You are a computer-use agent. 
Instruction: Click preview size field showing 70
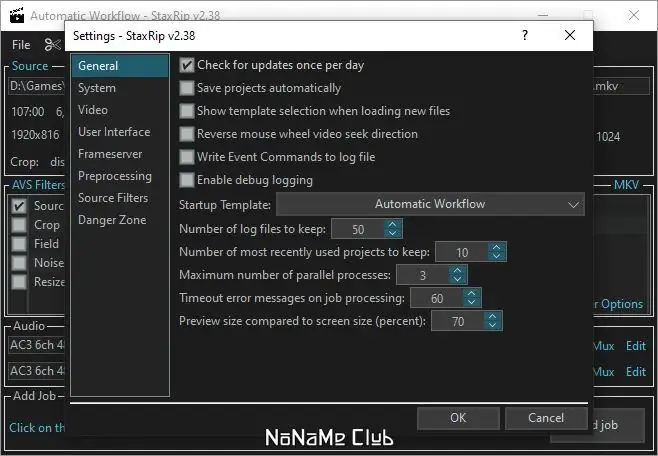(x=458, y=321)
